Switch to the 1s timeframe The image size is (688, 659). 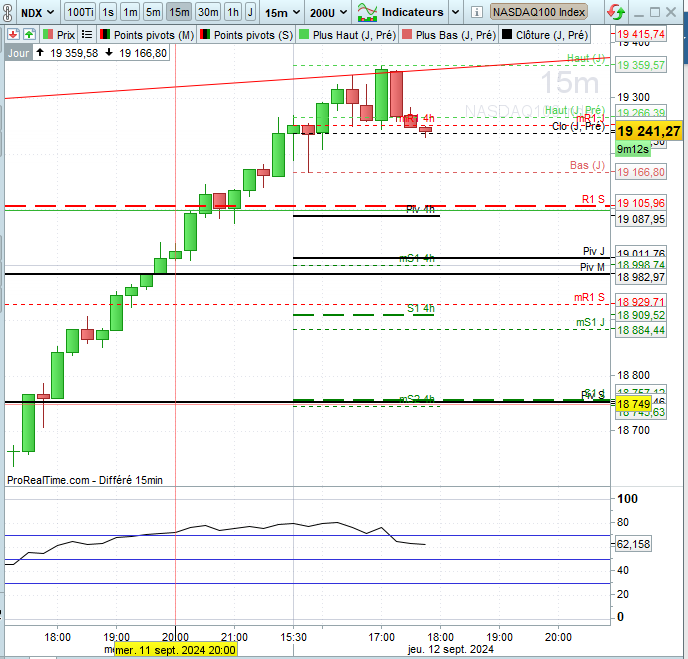click(108, 12)
